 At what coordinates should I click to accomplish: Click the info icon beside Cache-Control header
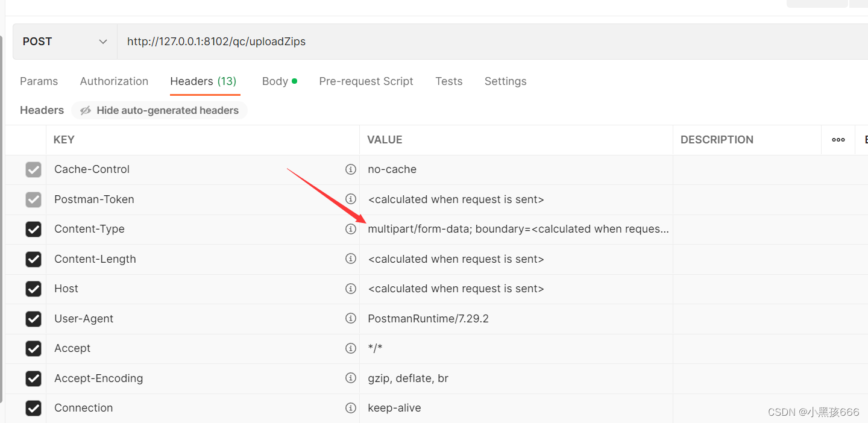click(351, 169)
